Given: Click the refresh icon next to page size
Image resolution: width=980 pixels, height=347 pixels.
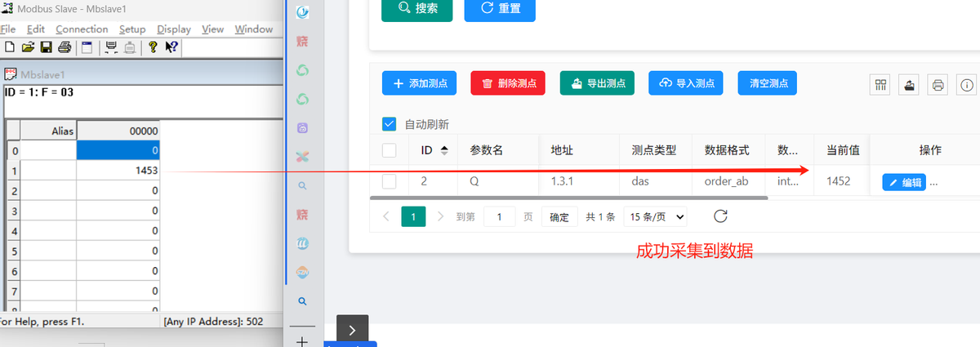Looking at the screenshot, I should click(x=720, y=216).
